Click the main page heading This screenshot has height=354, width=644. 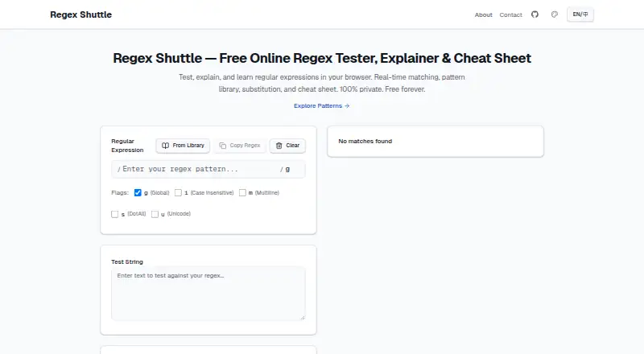[x=322, y=58]
